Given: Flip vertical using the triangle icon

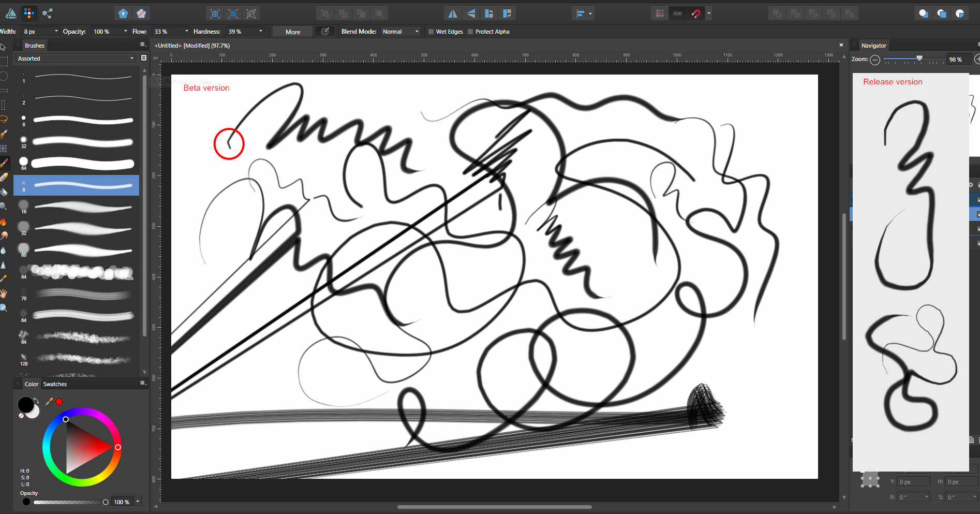Looking at the screenshot, I should 471,13.
